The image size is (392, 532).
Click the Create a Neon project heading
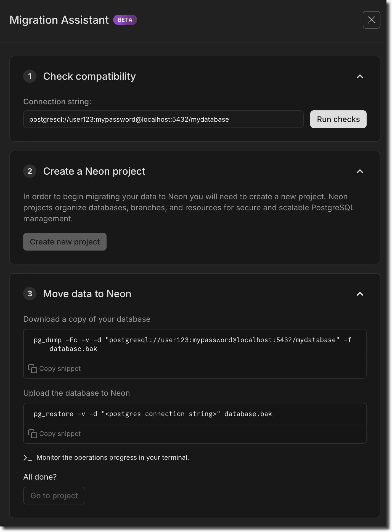pos(94,171)
